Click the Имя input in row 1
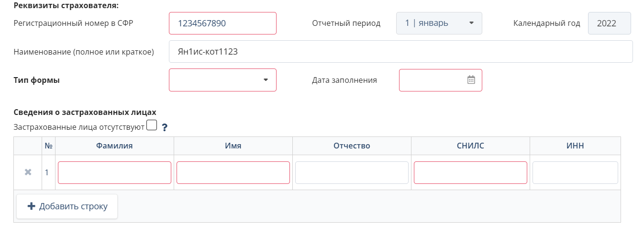 (x=233, y=172)
